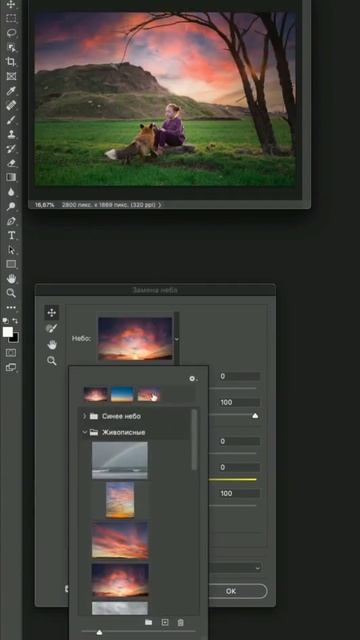Viewport: 360px width, 640px height.
Task: Click the value field directly above the yellow slider
Action: pos(239,467)
